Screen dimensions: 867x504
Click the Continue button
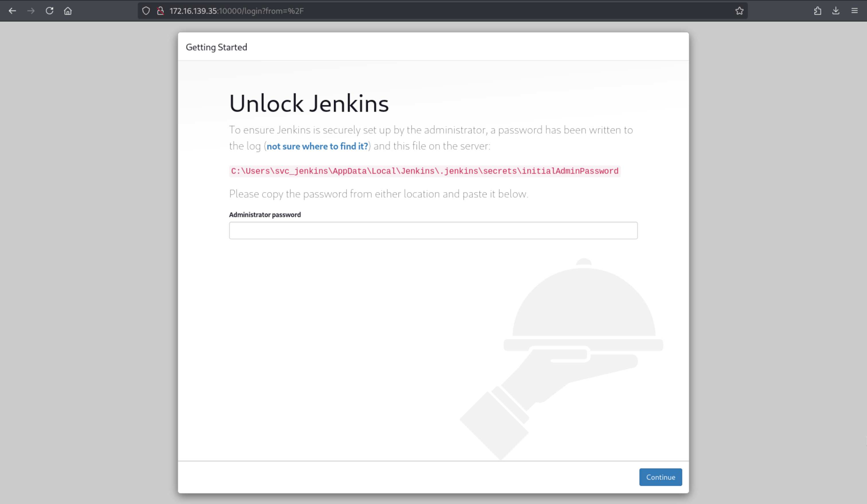click(x=661, y=477)
